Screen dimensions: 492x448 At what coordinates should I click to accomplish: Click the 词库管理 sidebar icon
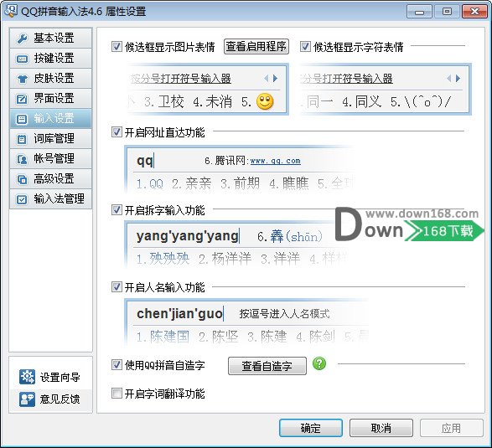pos(22,139)
